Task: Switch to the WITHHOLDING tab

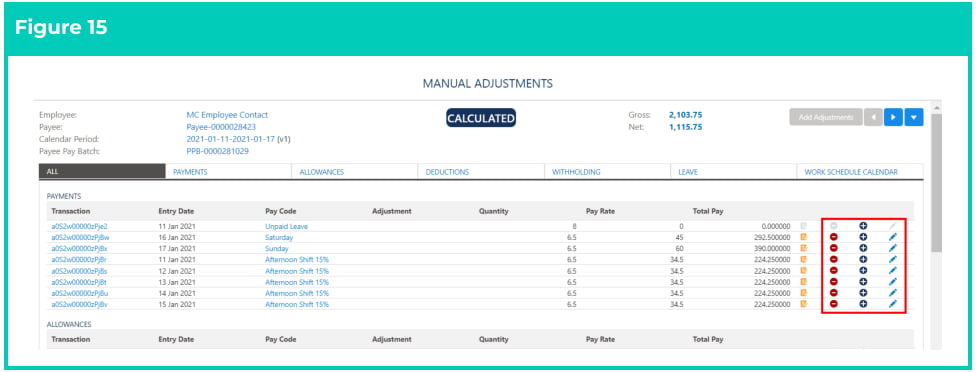Action: click(x=608, y=172)
